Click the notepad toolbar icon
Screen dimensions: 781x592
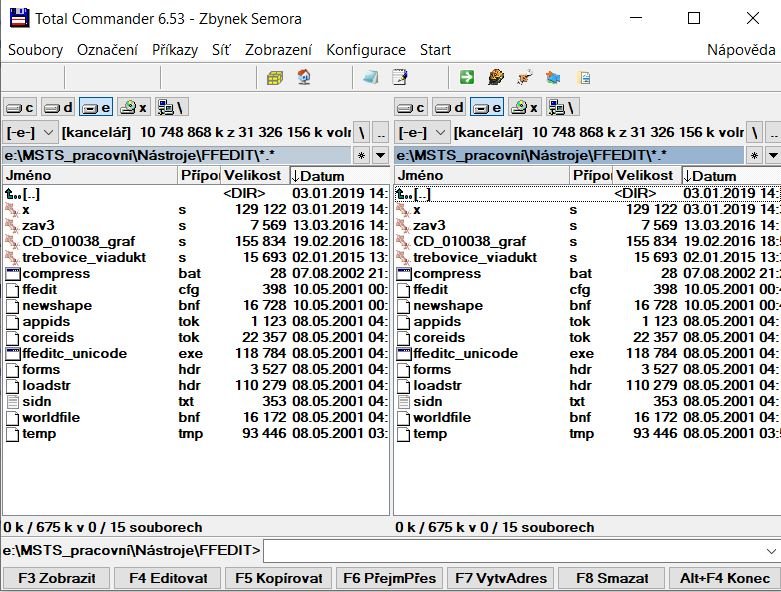[400, 77]
